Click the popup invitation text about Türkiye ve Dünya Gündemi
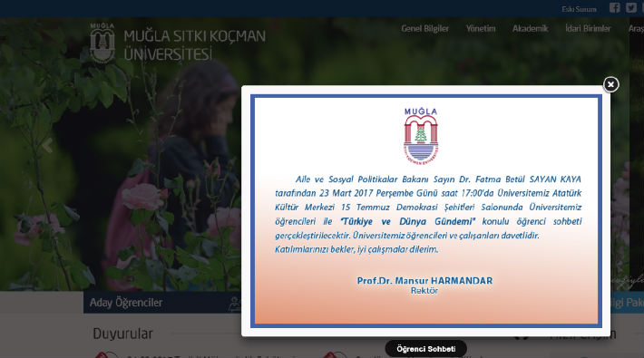Viewport: 644px width, 358px height. (x=428, y=214)
